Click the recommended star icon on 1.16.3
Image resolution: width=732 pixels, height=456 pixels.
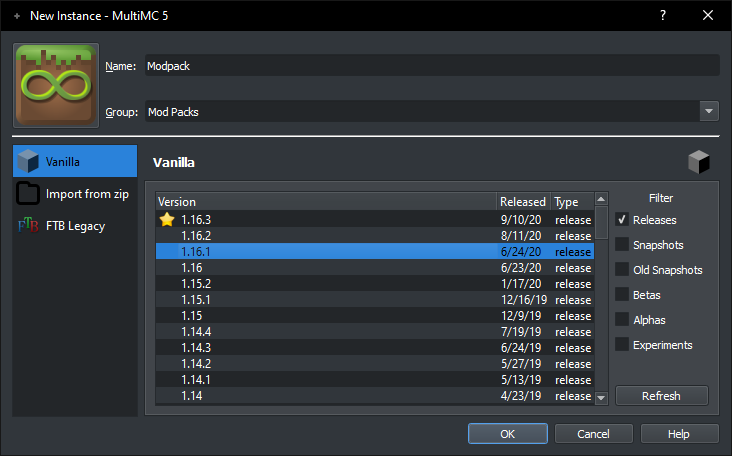point(167,219)
